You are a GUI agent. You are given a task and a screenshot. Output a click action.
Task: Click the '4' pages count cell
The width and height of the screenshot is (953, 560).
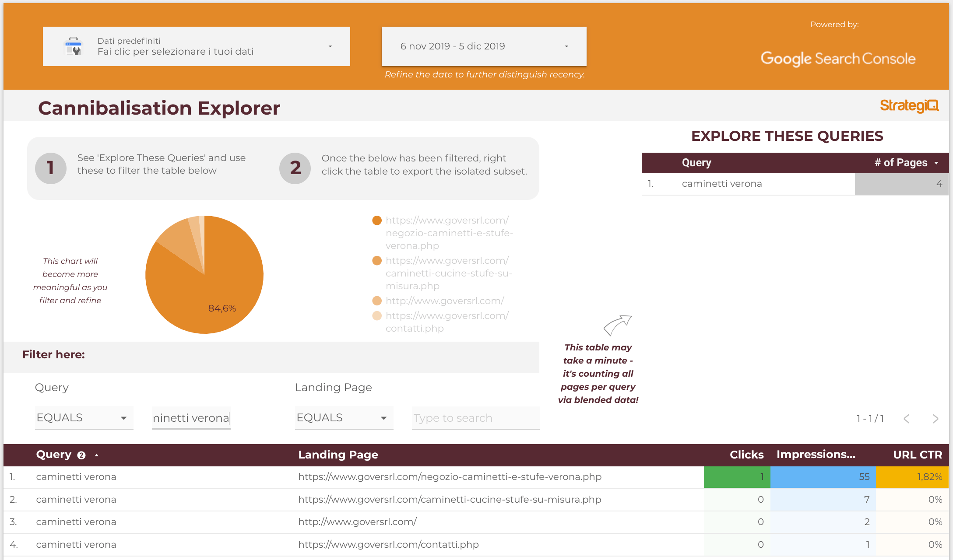coord(902,184)
